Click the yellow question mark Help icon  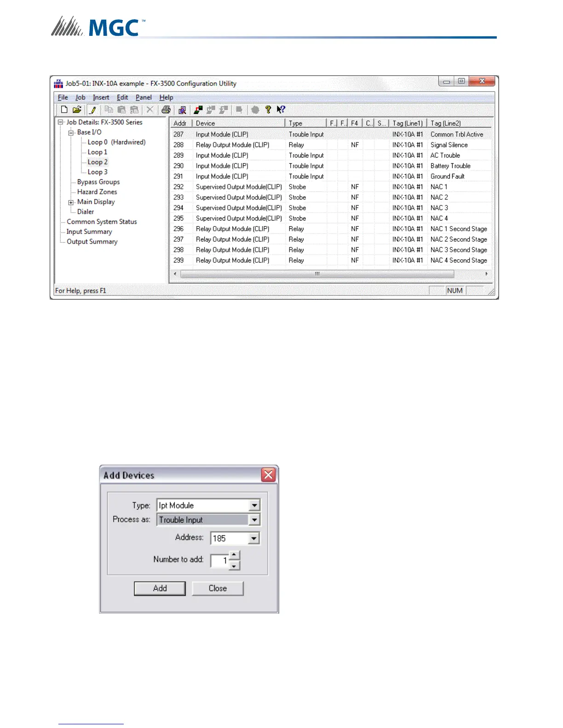(268, 109)
